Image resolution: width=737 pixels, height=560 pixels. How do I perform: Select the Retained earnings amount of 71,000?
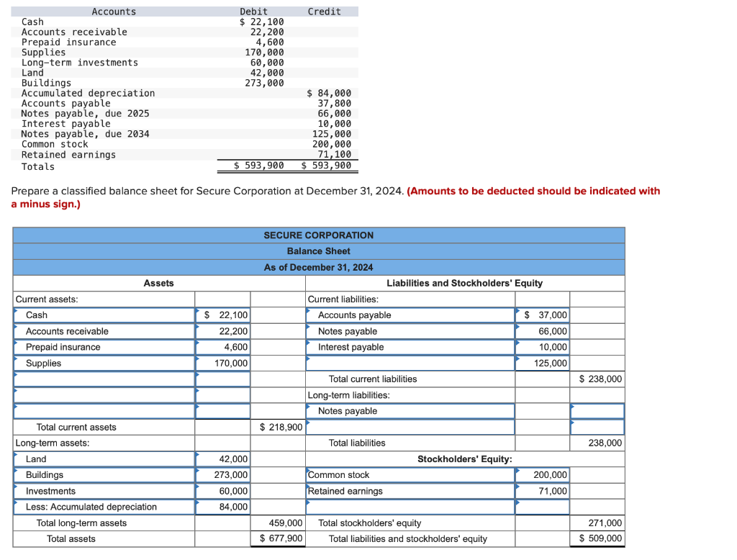point(541,491)
